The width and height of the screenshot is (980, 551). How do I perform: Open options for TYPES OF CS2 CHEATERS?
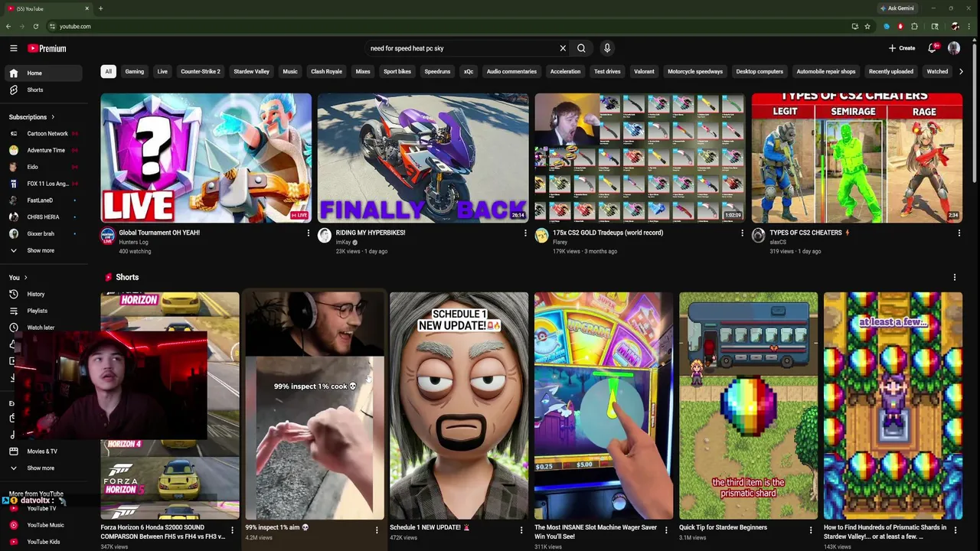[x=959, y=233]
